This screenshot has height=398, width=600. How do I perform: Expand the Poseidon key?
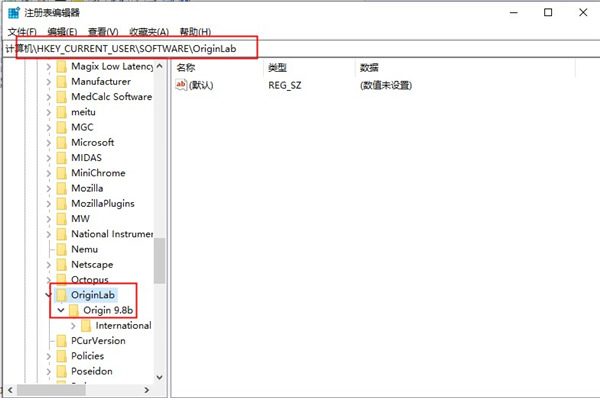coord(48,372)
